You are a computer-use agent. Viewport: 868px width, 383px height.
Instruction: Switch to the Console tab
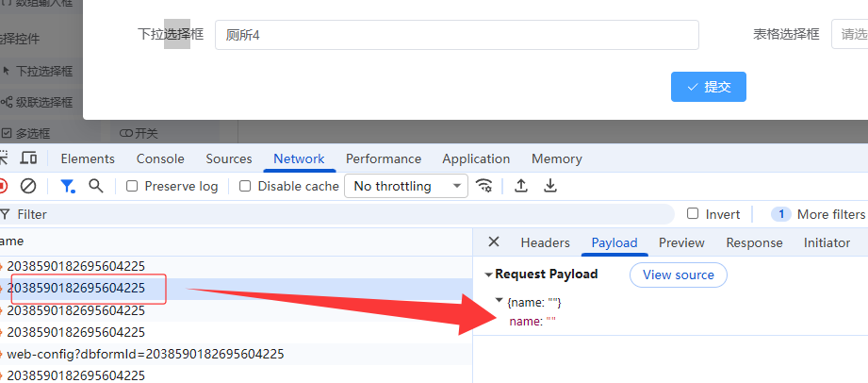[x=160, y=158]
